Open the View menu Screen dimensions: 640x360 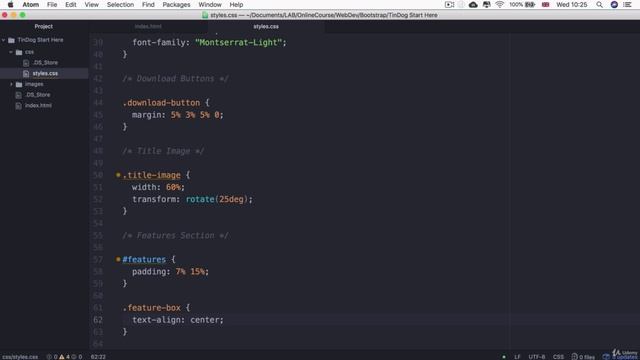coord(91,4)
